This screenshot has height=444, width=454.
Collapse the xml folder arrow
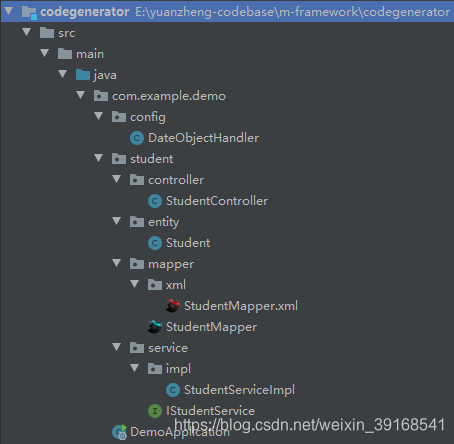coord(135,284)
